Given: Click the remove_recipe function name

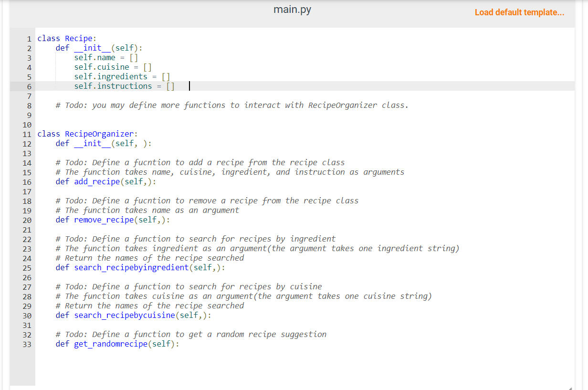Looking at the screenshot, I should pos(104,220).
